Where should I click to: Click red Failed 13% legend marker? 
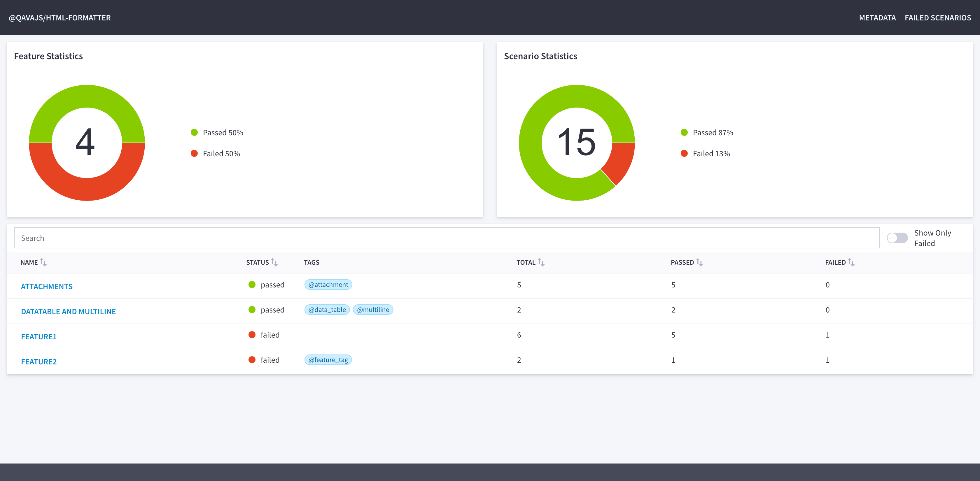[684, 154]
